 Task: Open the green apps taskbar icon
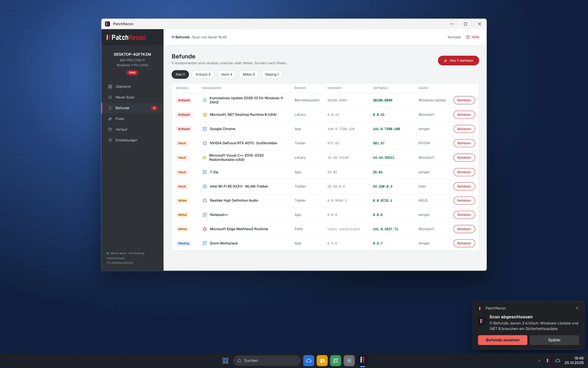(x=336, y=361)
